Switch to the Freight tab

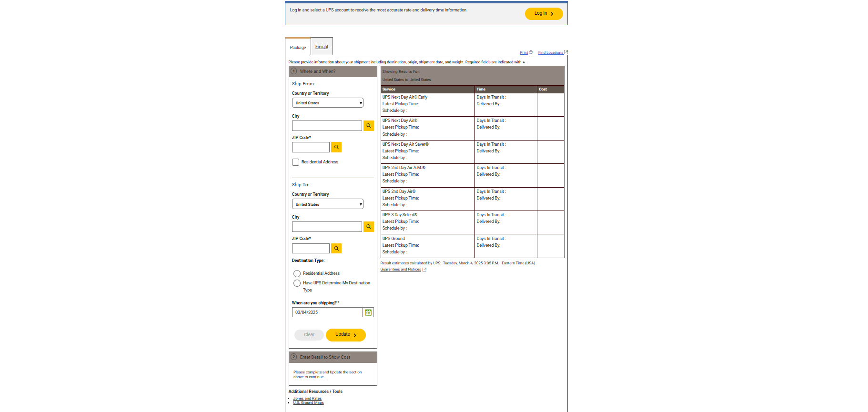click(x=322, y=47)
